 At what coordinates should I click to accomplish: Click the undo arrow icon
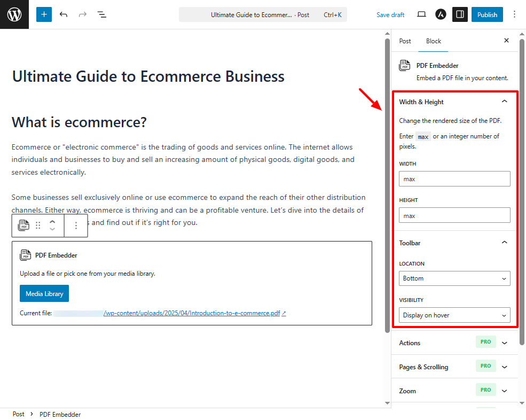pyautogui.click(x=64, y=14)
